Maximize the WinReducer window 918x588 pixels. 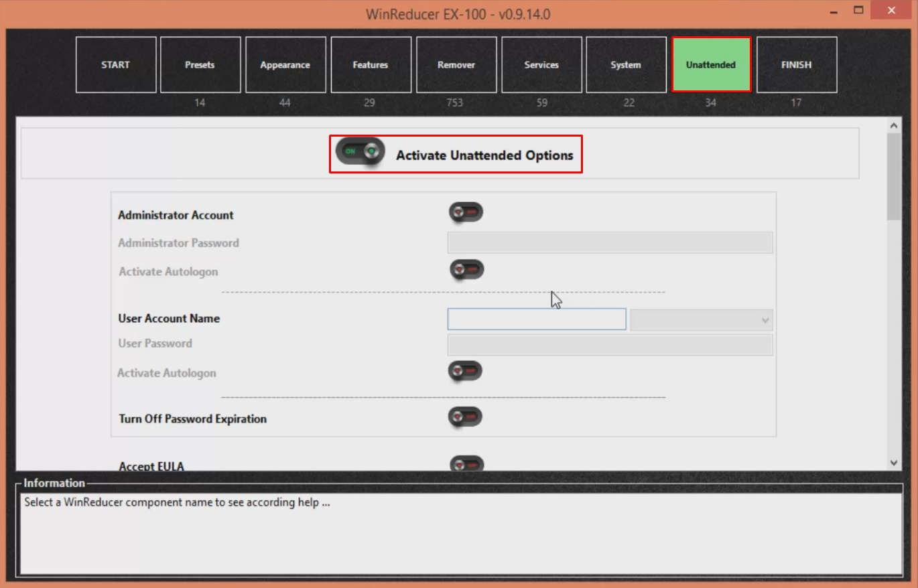tap(858, 11)
